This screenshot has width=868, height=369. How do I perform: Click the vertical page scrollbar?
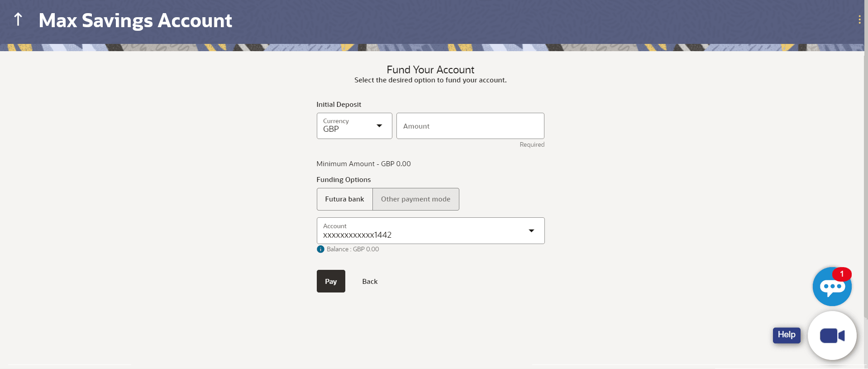click(x=865, y=181)
